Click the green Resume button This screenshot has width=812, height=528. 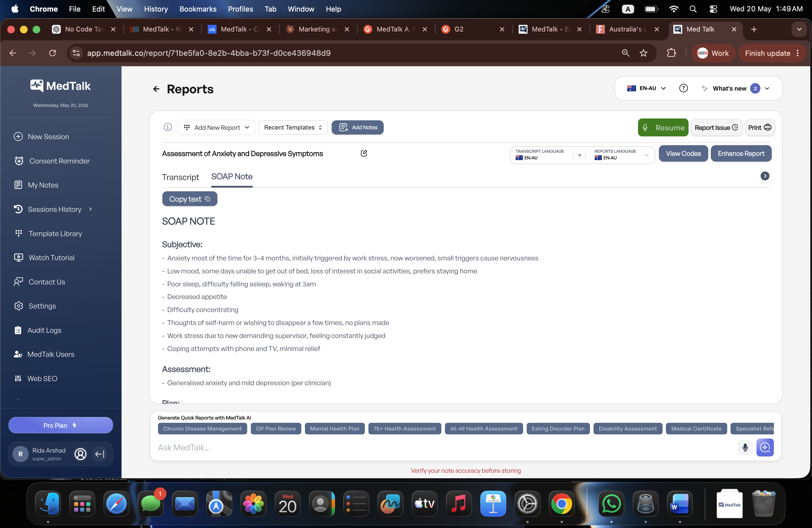663,128
